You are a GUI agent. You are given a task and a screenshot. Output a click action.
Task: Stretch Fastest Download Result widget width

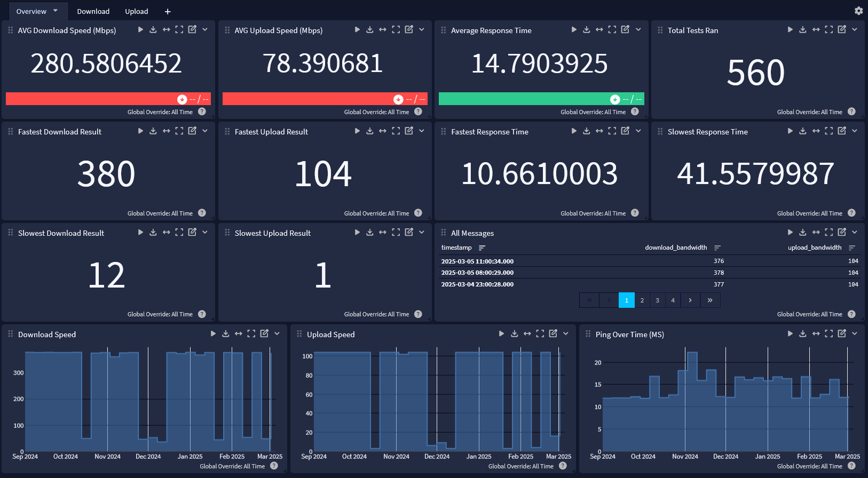coord(166,131)
